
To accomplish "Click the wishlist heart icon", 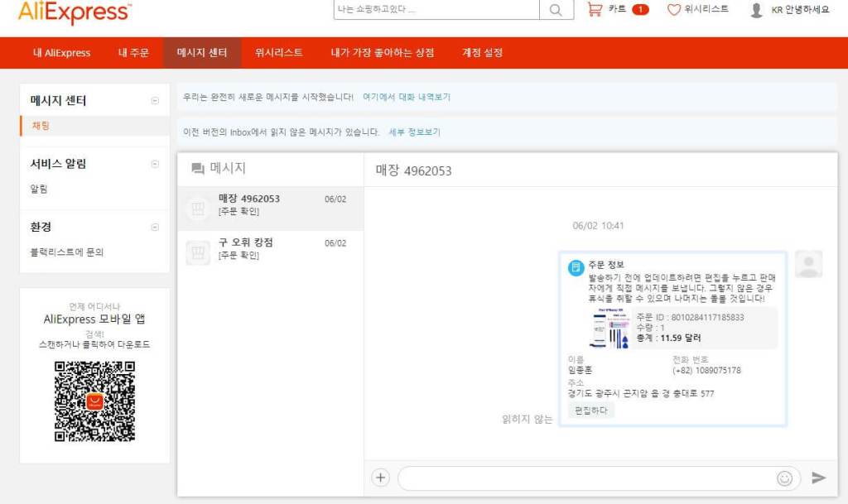I will pos(673,10).
